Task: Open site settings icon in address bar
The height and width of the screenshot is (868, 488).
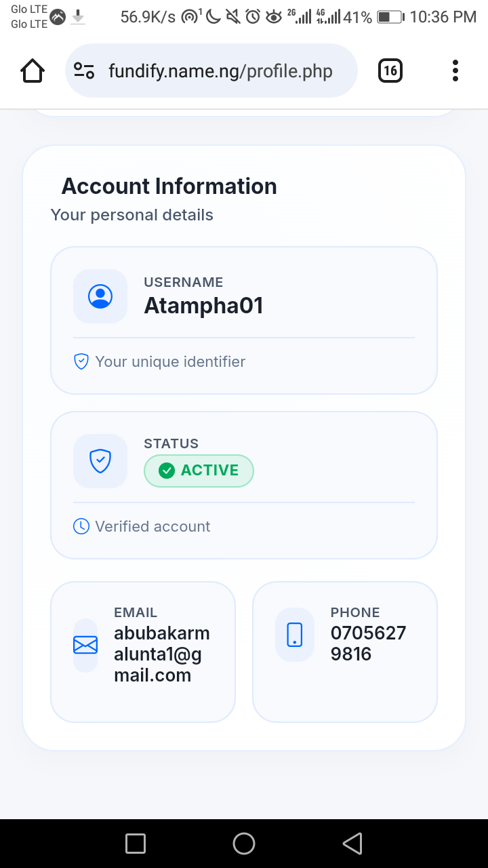Action: 84,71
